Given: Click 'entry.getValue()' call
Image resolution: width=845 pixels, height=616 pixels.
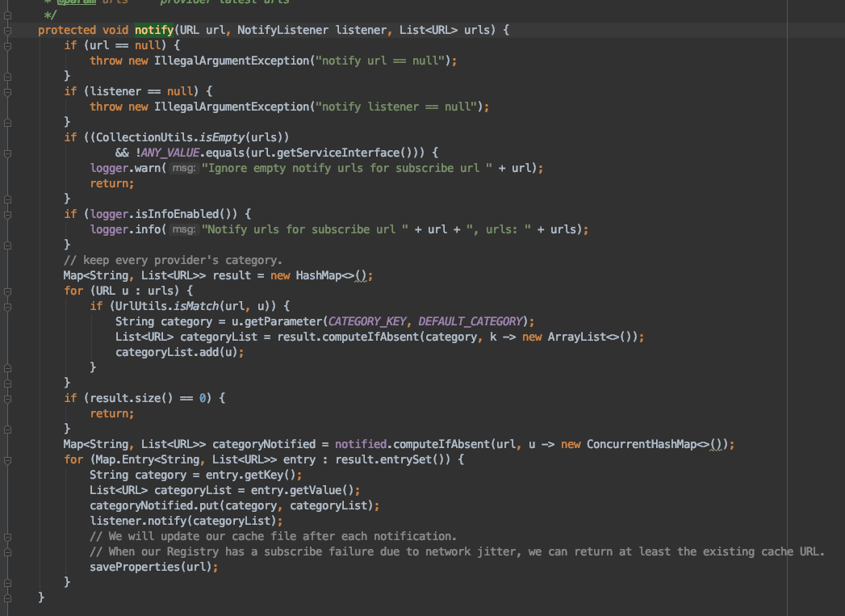Looking at the screenshot, I should 303,490.
